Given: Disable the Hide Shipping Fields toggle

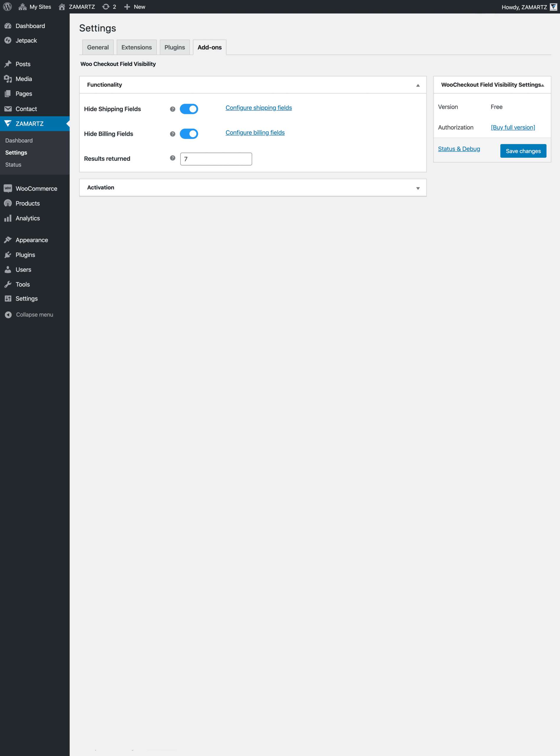Looking at the screenshot, I should click(x=189, y=109).
